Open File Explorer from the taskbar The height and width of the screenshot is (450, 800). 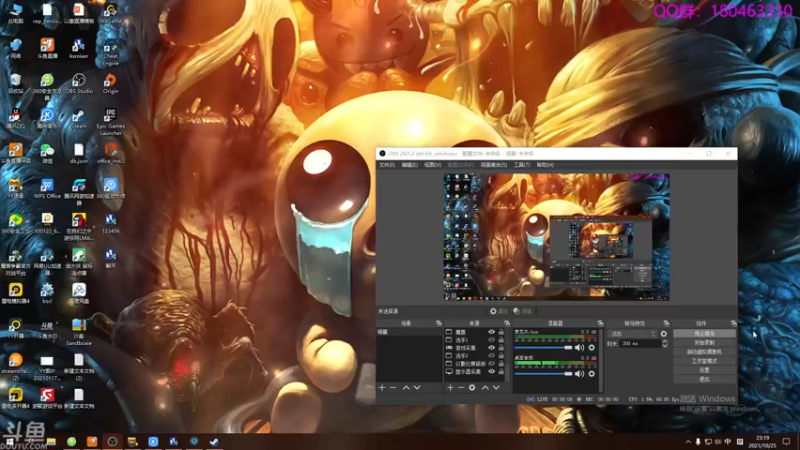[x=51, y=441]
